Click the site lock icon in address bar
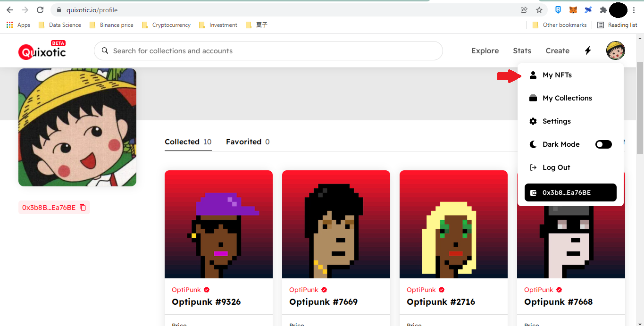The image size is (644, 326). [59, 10]
